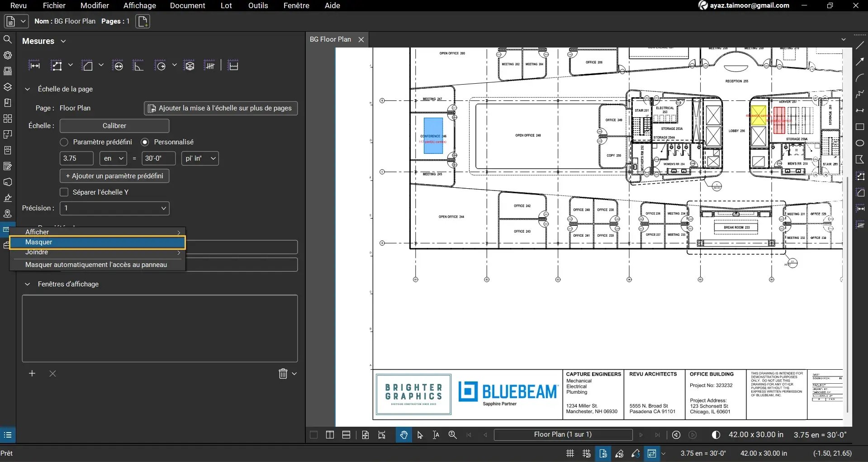
Task: Select the Pan (hand) tool
Action: pyautogui.click(x=403, y=434)
